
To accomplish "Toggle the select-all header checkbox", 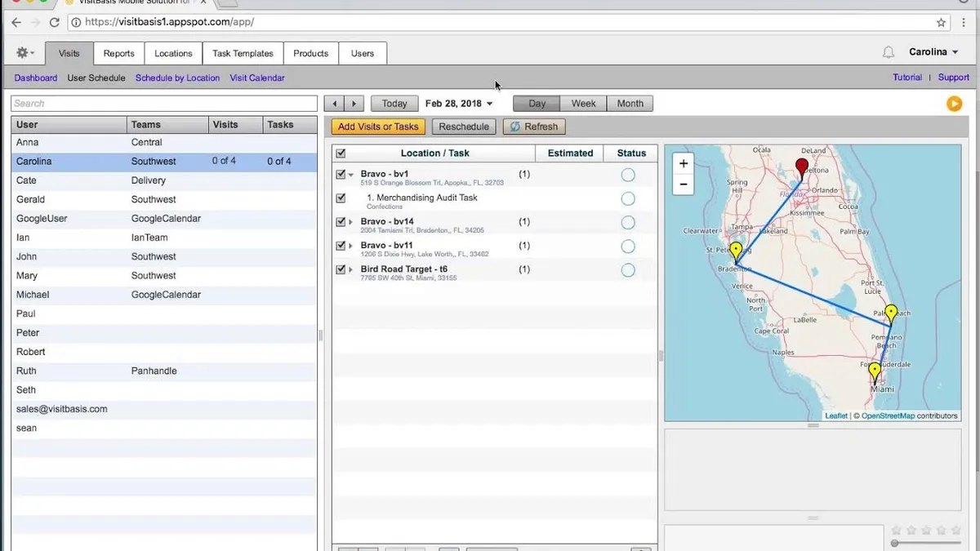I will point(341,153).
